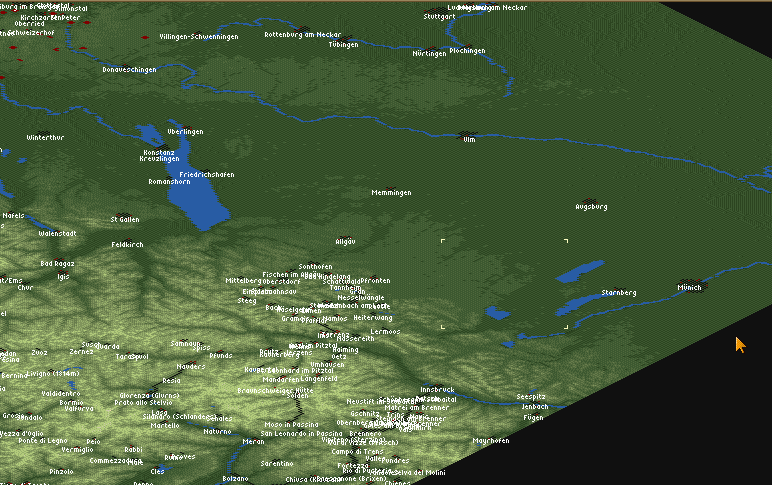Screen dimensions: 772x485
Task: Click the Augsburg town name
Action: pyautogui.click(x=591, y=207)
